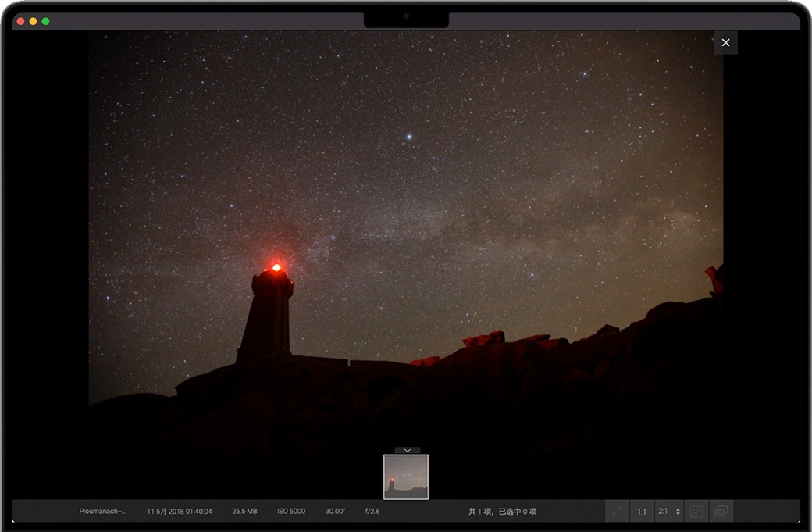Close the full-screen photo viewer with X
This screenshot has width=812, height=532.
point(725,43)
